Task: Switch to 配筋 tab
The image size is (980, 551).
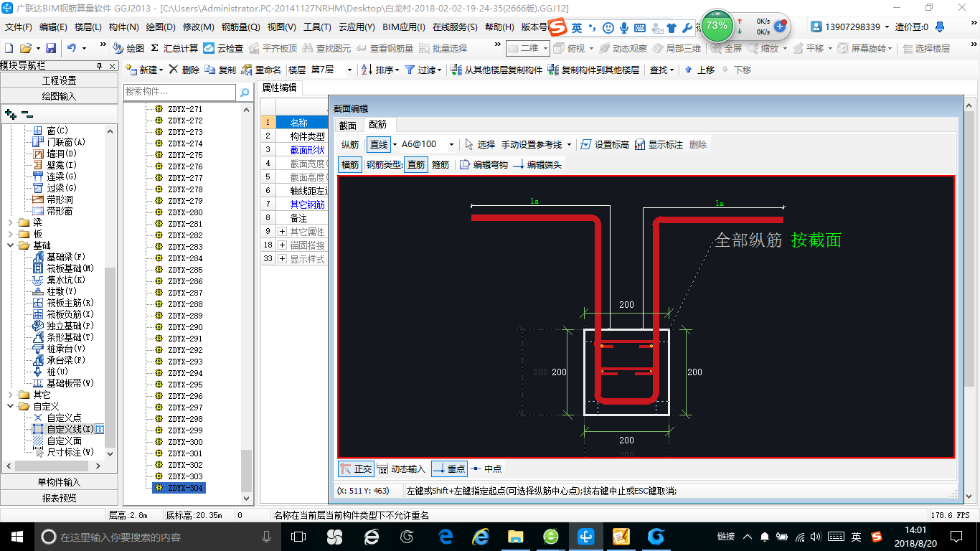Action: coord(377,125)
